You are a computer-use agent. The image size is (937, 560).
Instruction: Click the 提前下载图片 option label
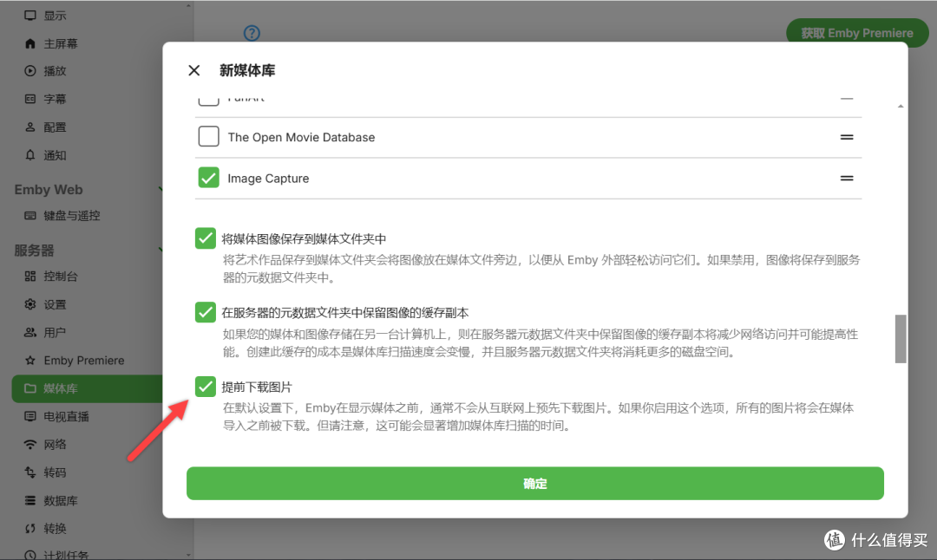(257, 387)
